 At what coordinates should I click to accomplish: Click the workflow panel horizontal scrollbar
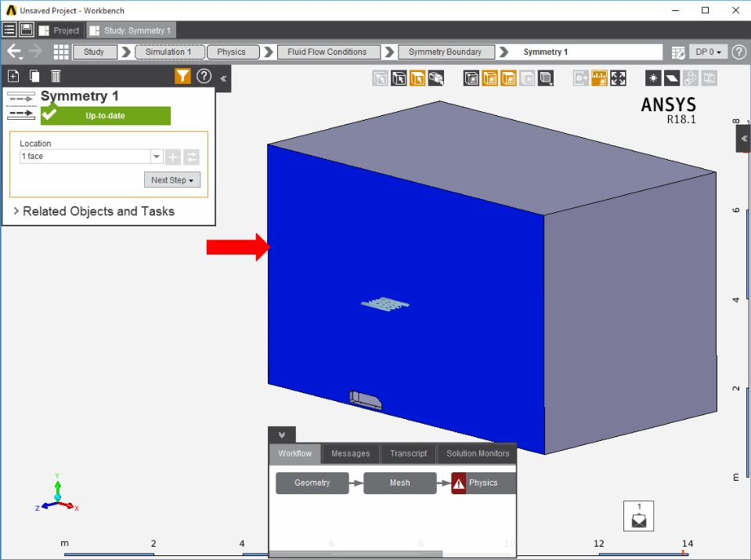(356, 555)
